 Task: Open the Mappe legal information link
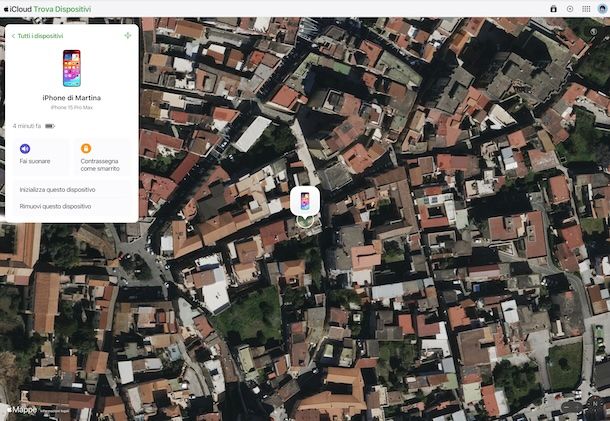53,411
